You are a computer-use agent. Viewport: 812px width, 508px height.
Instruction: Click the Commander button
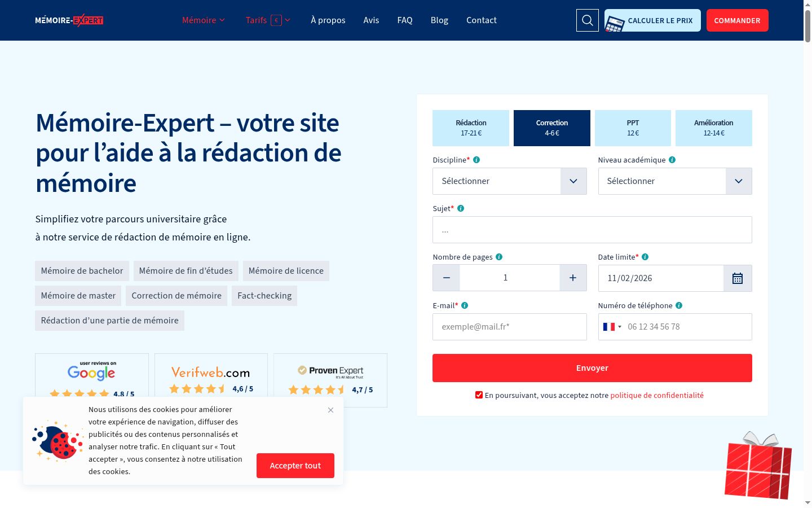pos(738,20)
